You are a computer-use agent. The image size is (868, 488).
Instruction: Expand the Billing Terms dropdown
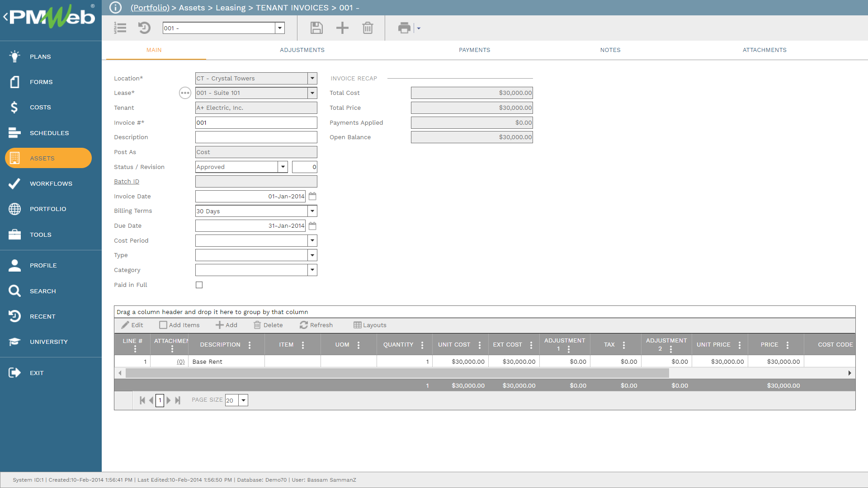[312, 211]
